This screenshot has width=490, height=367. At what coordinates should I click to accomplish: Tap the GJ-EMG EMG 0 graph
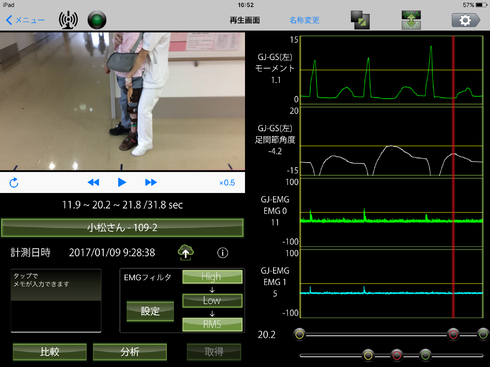pyautogui.click(x=392, y=212)
